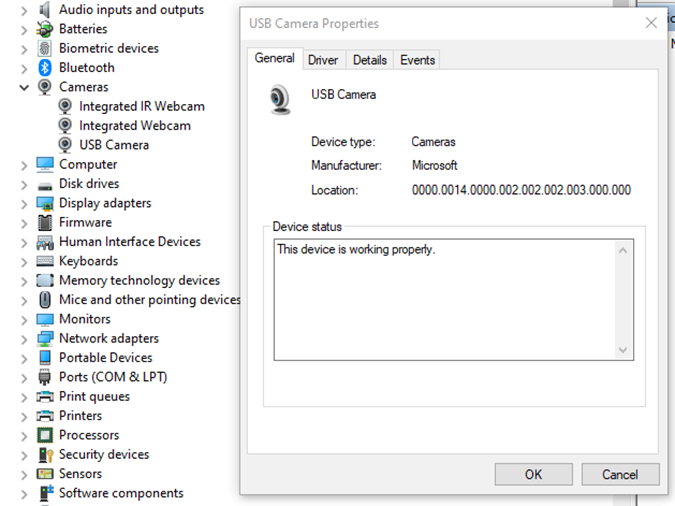Click the Device type value Cameras
Screen dimensions: 675x506
(x=433, y=142)
